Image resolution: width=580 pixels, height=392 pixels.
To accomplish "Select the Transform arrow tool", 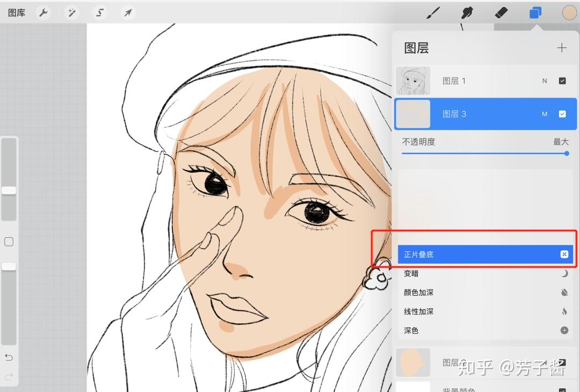I will 128,12.
